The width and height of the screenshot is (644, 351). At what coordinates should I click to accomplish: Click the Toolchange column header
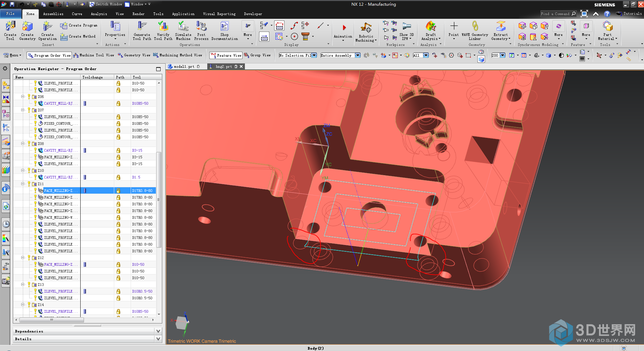[97, 77]
